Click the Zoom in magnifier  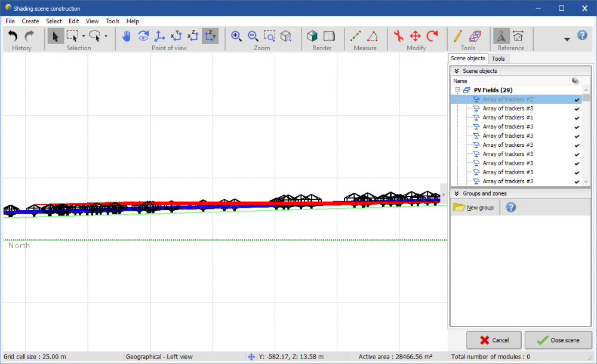coord(236,36)
